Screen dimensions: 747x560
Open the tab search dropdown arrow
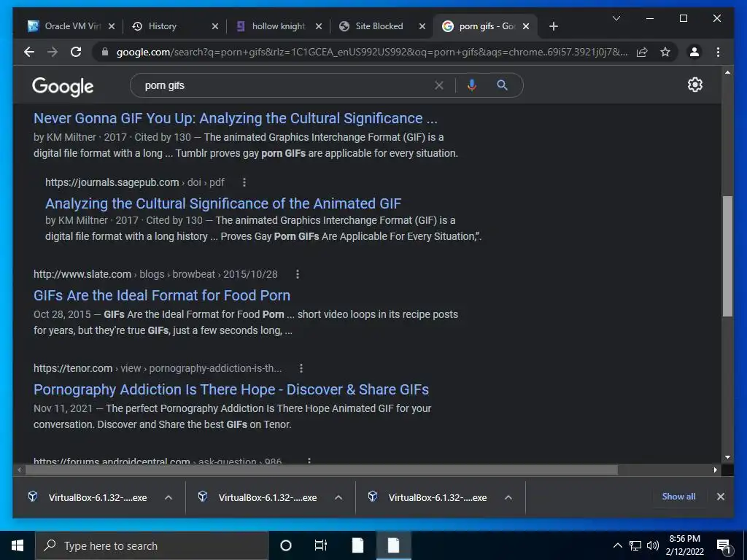point(616,18)
